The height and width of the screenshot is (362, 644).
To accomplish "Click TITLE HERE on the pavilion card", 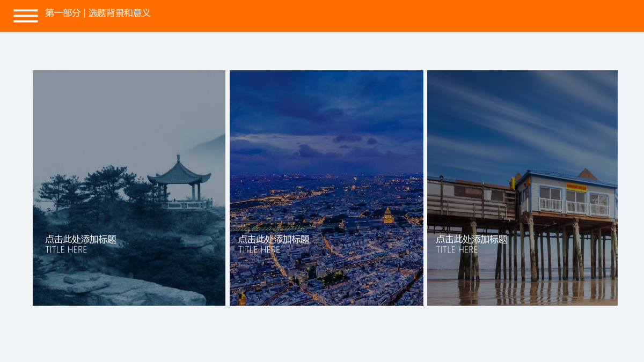I will 66,250.
